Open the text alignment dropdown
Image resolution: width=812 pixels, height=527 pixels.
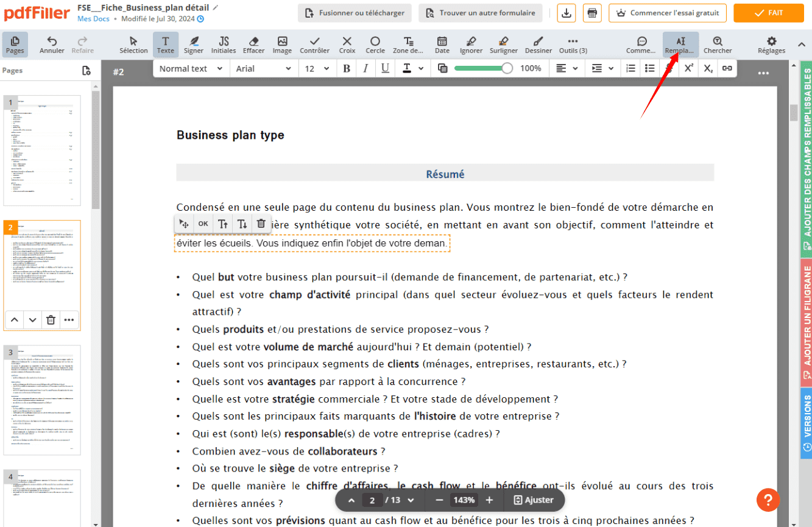(567, 68)
